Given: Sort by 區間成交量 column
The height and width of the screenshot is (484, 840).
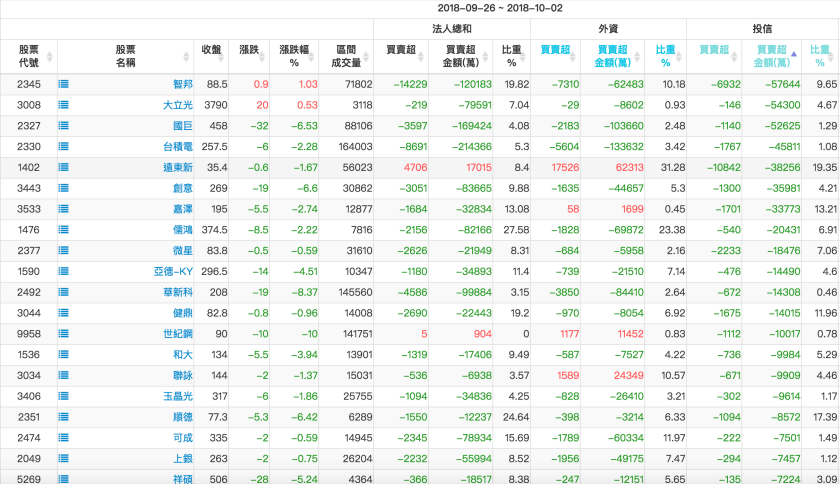Looking at the screenshot, I should 347,55.
